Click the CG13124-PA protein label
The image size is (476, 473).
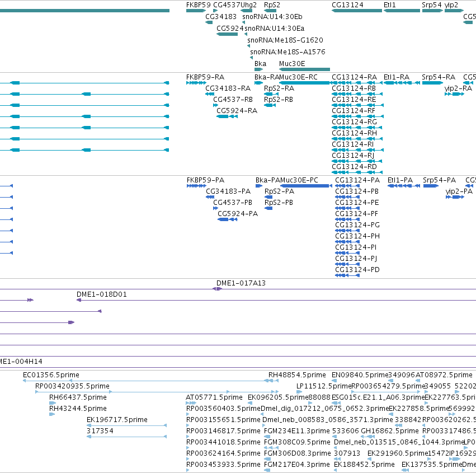click(x=357, y=180)
